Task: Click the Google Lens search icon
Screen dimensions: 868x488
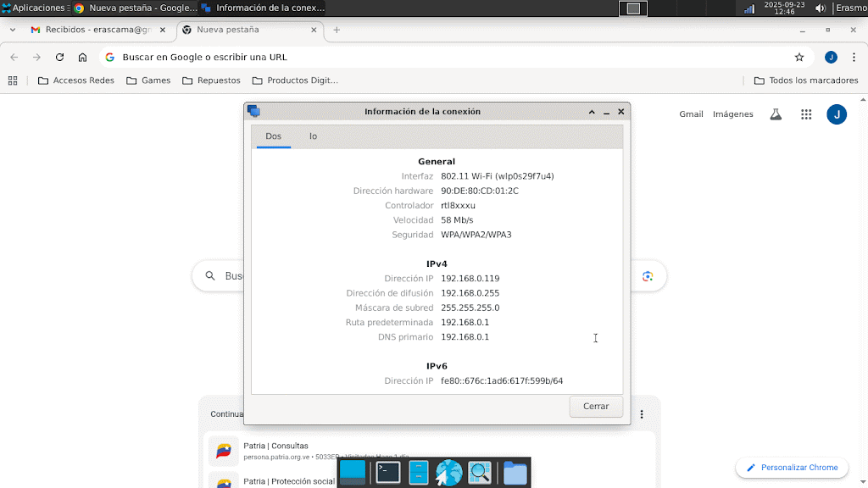Action: 647,276
